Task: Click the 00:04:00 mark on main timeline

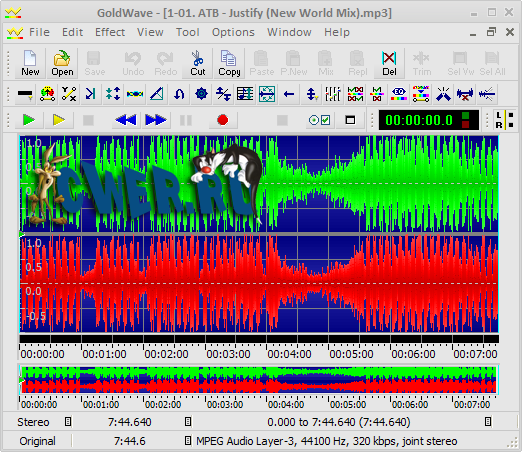Action: pyautogui.click(x=289, y=354)
